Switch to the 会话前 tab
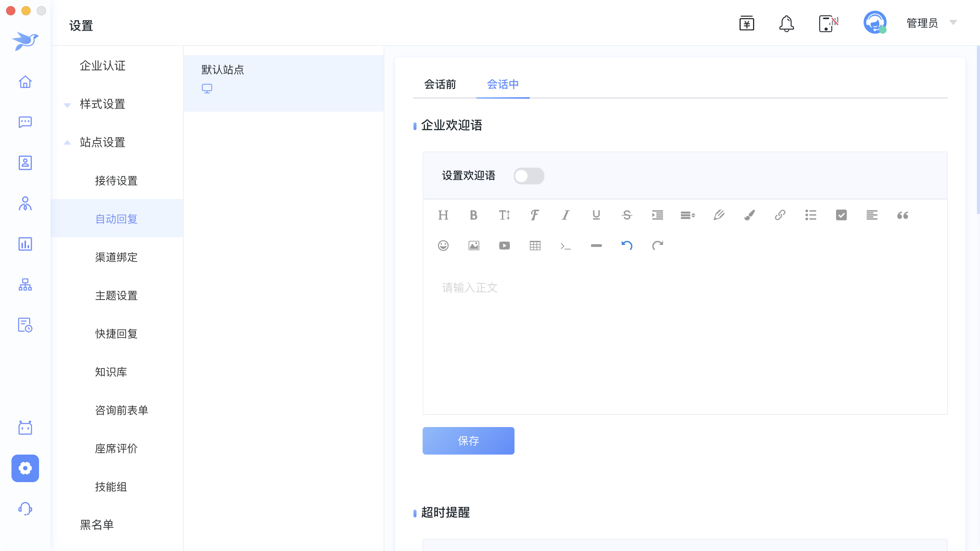 440,84
